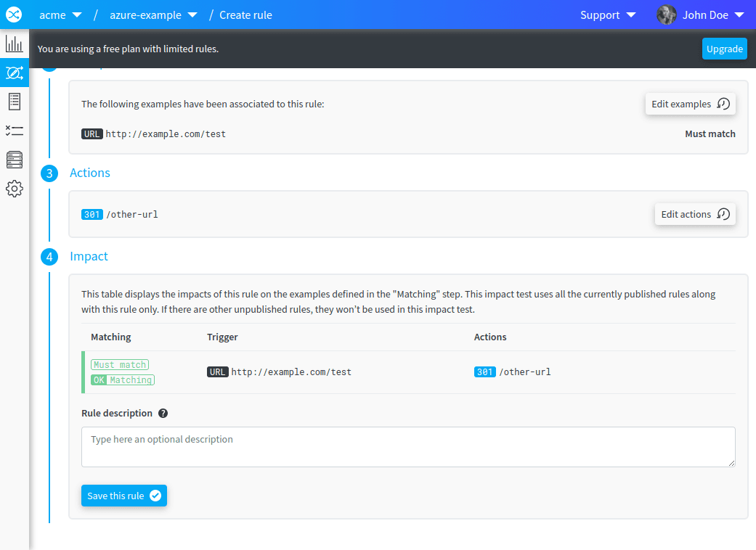Click the Must match badge in the table
Image resolution: width=756 pixels, height=550 pixels.
click(120, 364)
